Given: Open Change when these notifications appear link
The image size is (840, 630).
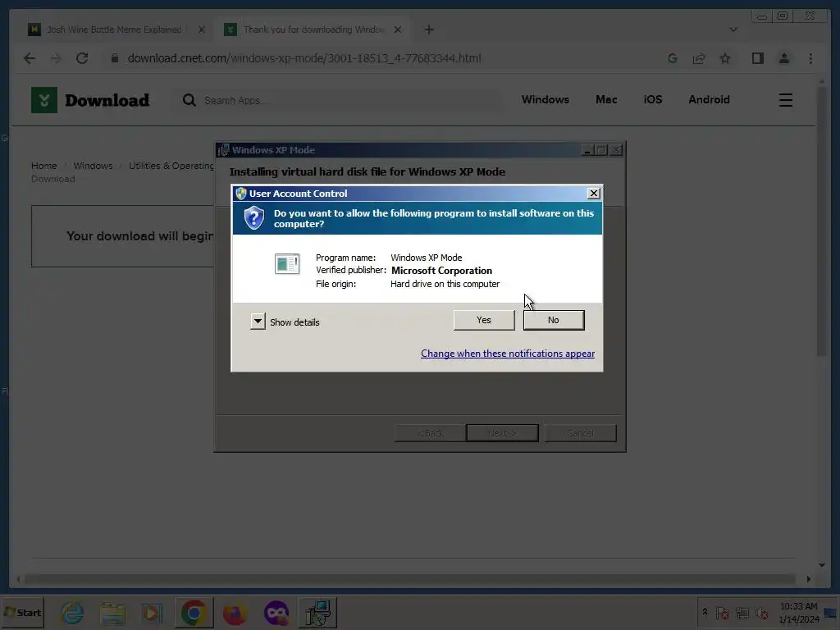Looking at the screenshot, I should click(x=507, y=354).
